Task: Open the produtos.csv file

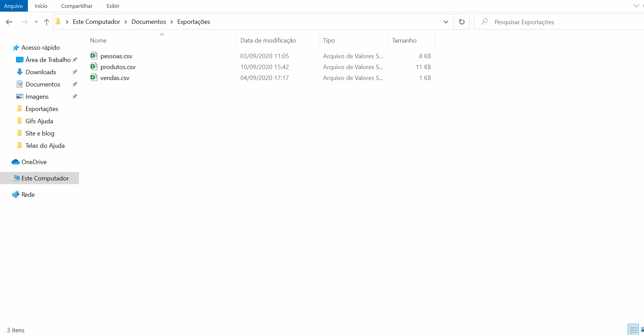Action: [117, 67]
